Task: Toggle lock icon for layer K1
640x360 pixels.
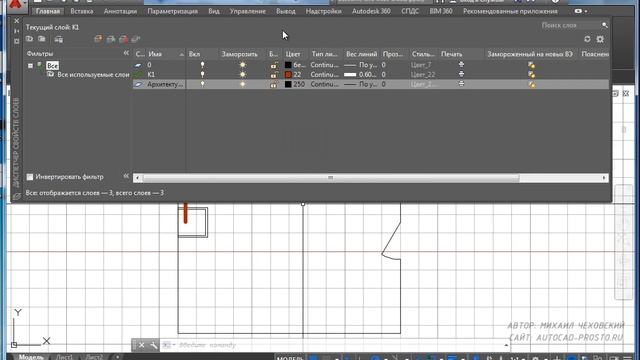Action: (x=274, y=75)
